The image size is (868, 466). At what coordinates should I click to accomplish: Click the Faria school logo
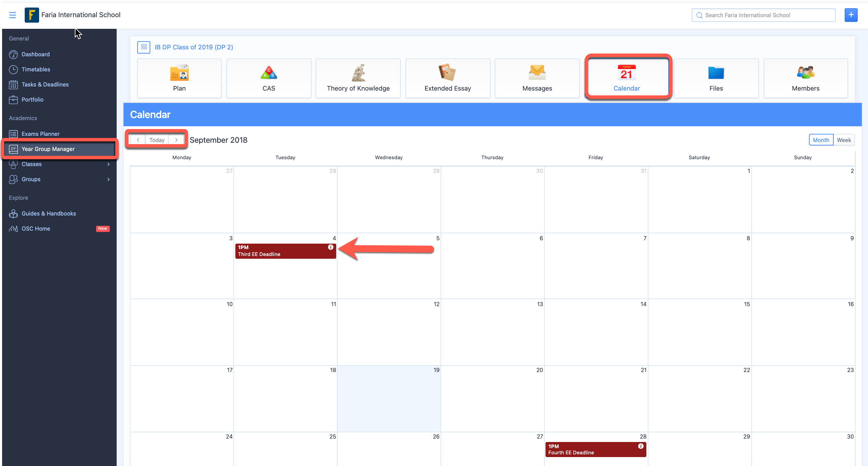click(x=32, y=15)
